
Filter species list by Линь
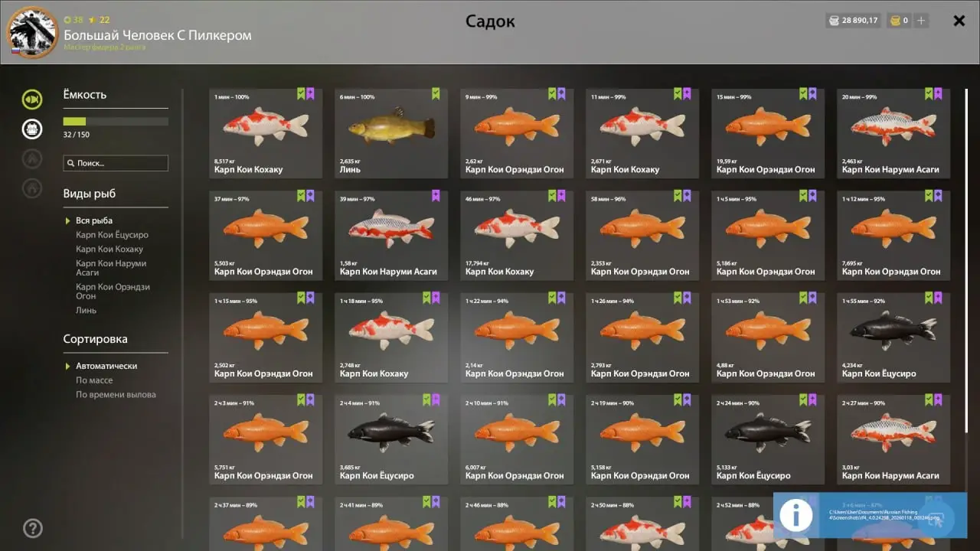[x=86, y=311]
